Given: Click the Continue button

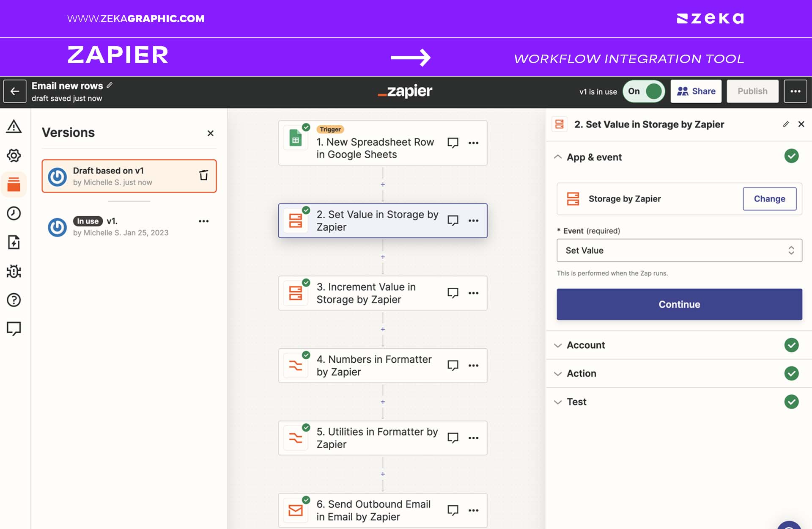Looking at the screenshot, I should coord(678,304).
